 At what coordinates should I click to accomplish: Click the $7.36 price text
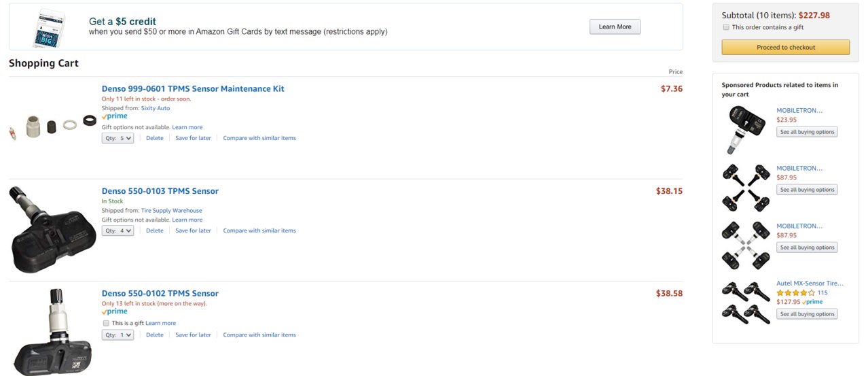(x=672, y=88)
